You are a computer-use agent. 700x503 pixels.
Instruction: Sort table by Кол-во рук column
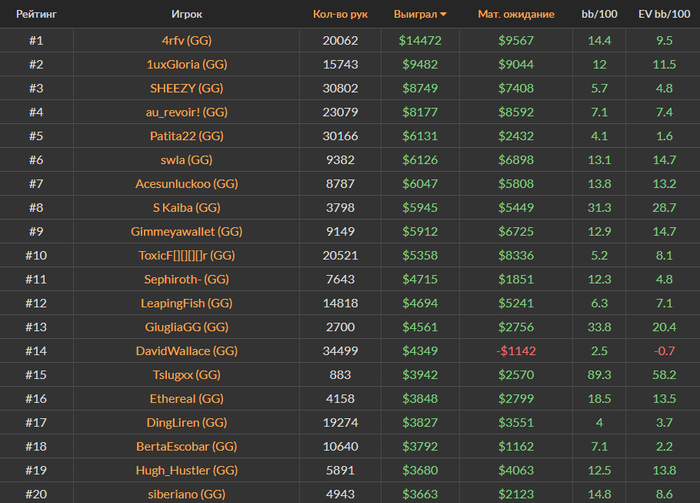tap(340, 14)
